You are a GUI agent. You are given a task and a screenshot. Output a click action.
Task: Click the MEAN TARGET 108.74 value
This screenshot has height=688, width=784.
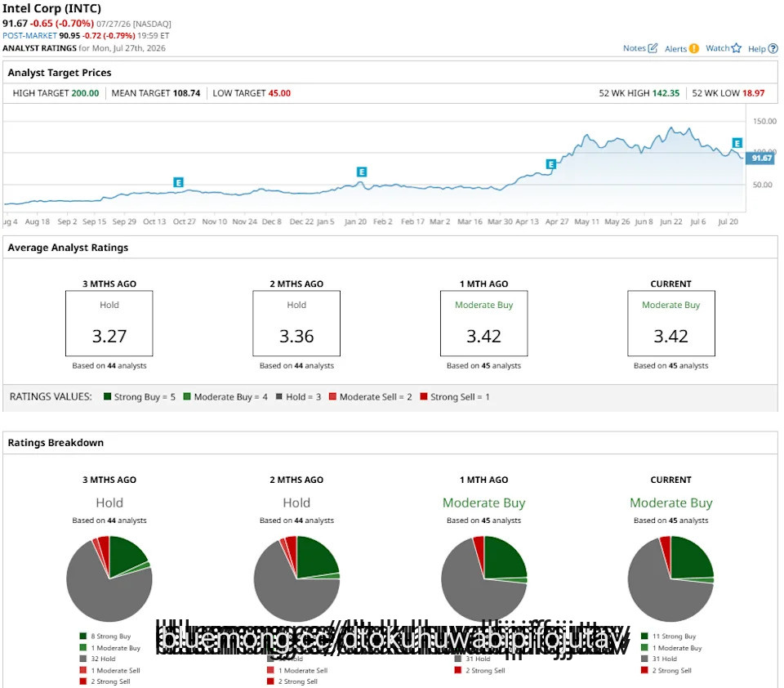point(186,93)
